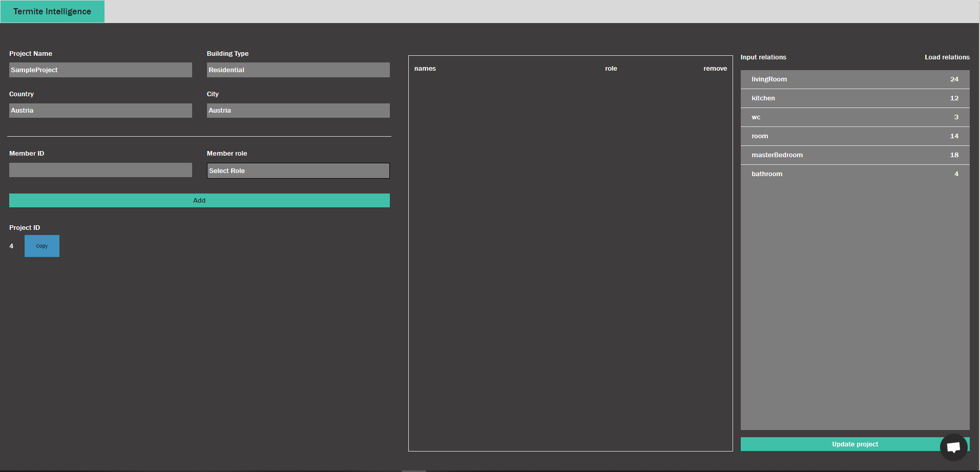Click the Project ID value 4
The image size is (980, 472).
(11, 246)
